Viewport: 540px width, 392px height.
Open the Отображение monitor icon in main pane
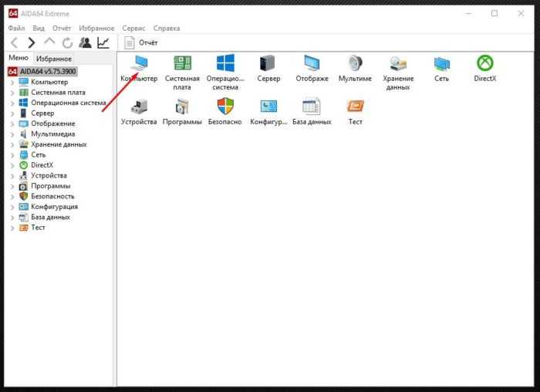coord(312,63)
